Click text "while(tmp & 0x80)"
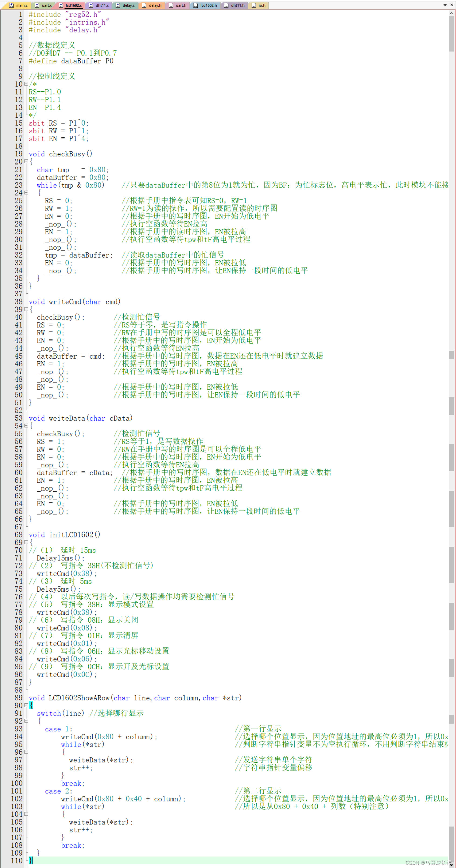Screen dimensions: 456x868 71,185
